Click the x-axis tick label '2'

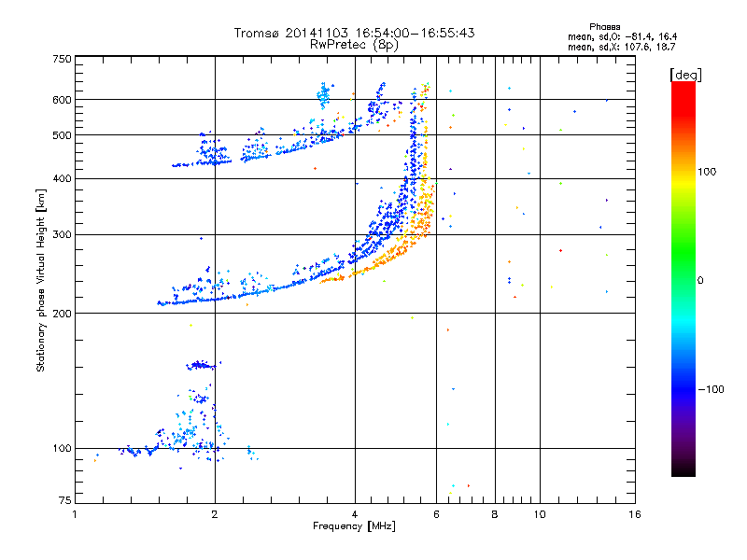[215, 514]
